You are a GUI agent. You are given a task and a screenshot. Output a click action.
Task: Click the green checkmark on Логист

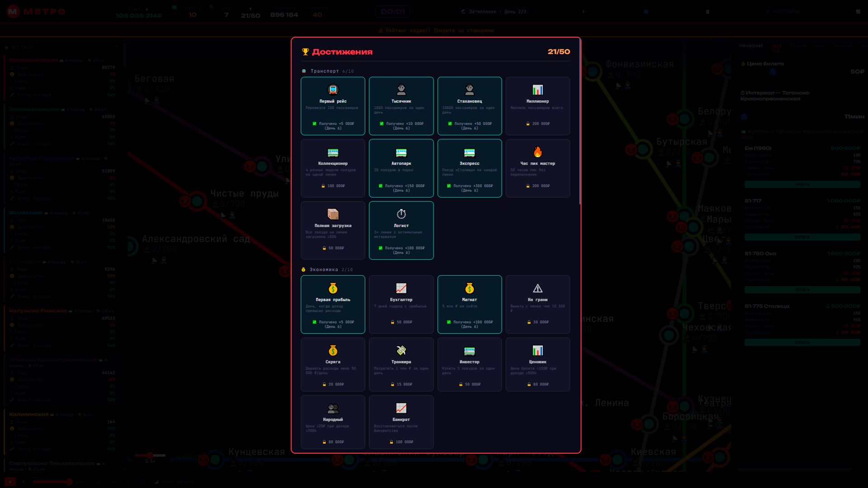[380, 248]
